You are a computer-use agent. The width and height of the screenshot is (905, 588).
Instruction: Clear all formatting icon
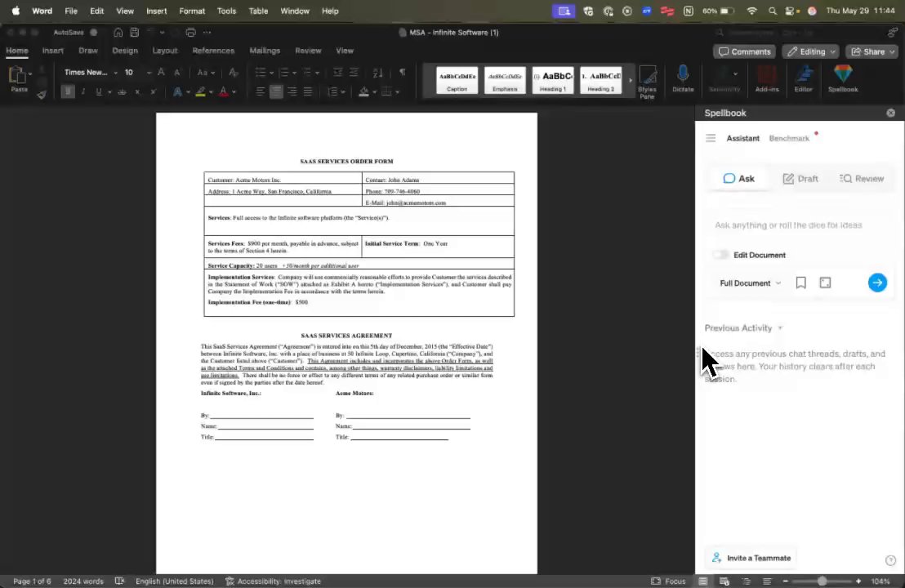(x=233, y=73)
